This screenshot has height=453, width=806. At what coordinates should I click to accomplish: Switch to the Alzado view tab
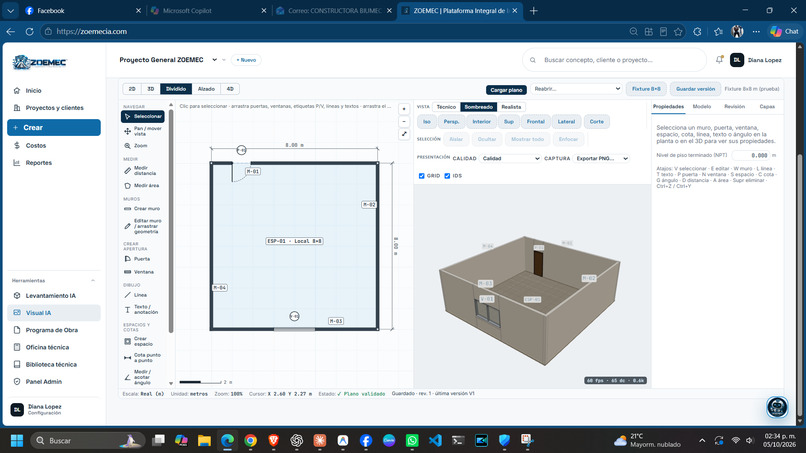tap(206, 89)
